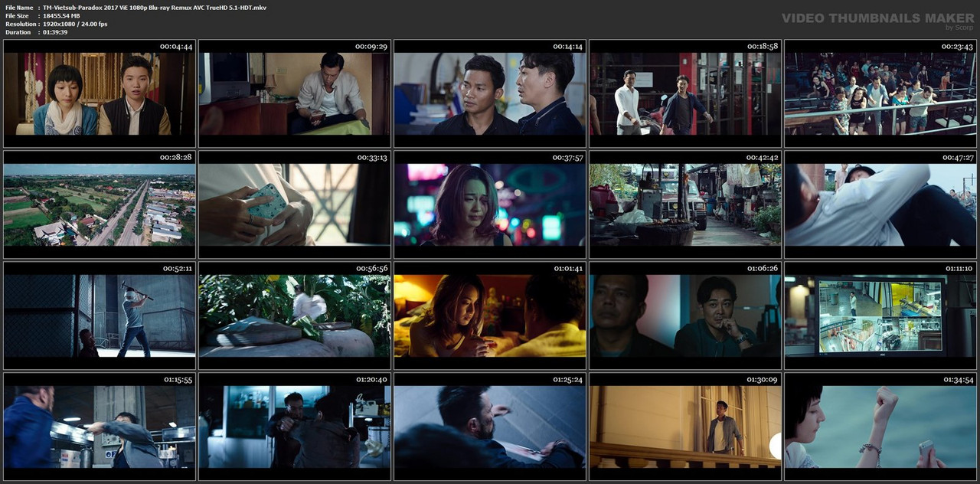The image size is (980, 484).
Task: Open the thumbnail of two people at 00:04:44
Action: [x=100, y=93]
